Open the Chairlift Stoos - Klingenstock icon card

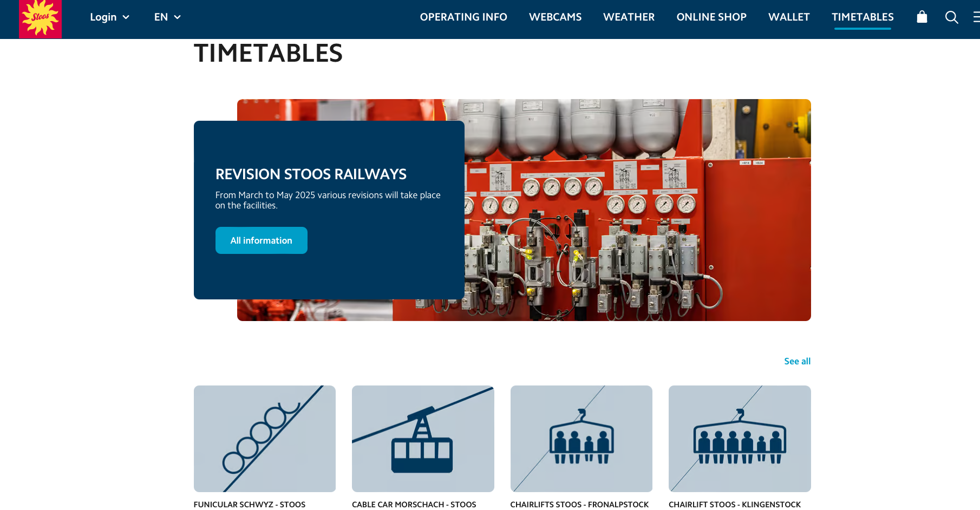tap(740, 439)
